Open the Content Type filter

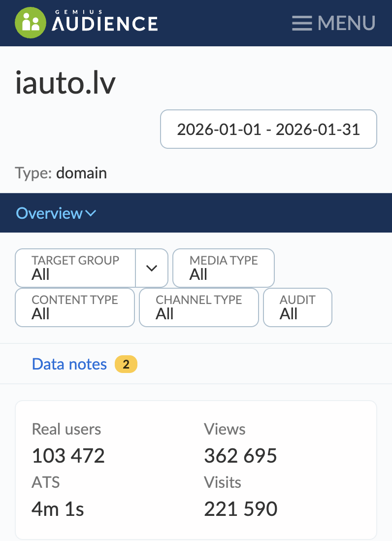coord(75,307)
